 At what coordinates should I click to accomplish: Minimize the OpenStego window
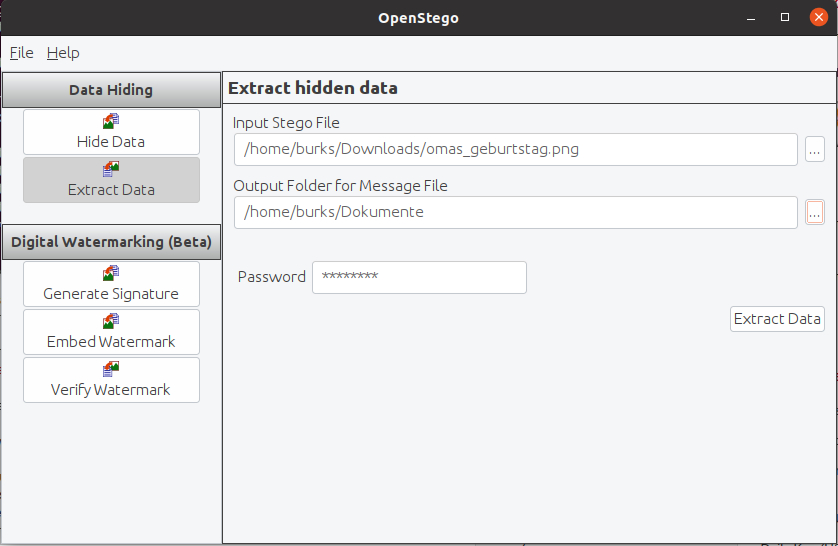pos(751,18)
